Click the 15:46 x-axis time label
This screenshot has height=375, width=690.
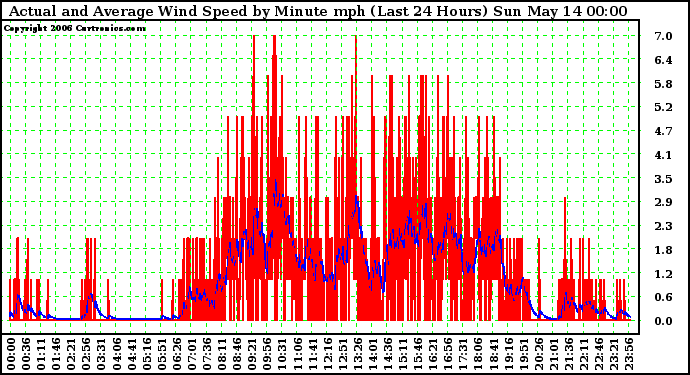click(418, 354)
